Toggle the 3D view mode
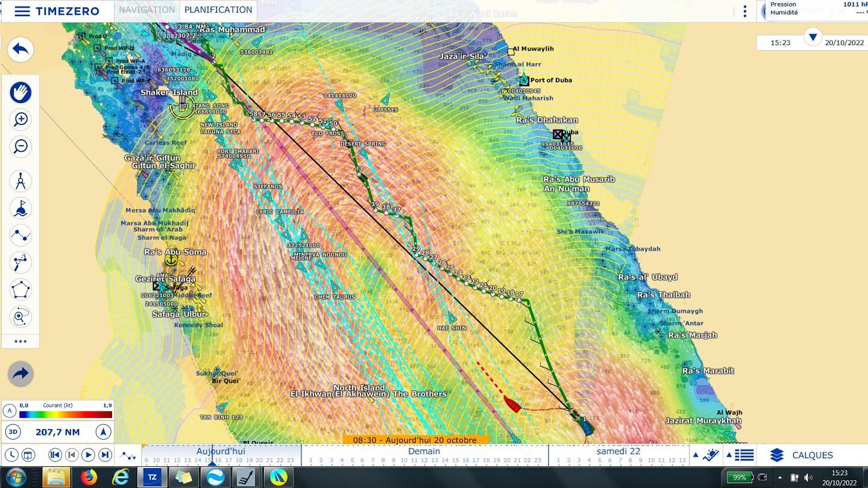The image size is (868, 488). pos(13,432)
